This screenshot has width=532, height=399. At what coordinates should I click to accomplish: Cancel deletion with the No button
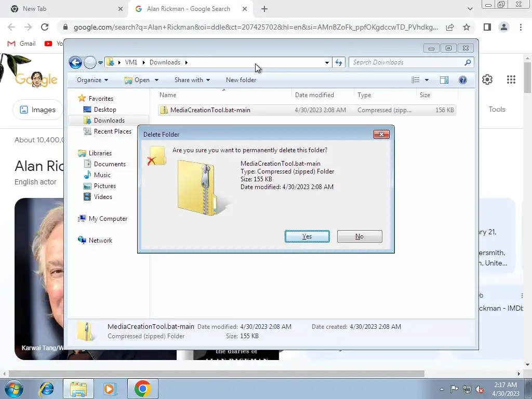click(x=360, y=236)
